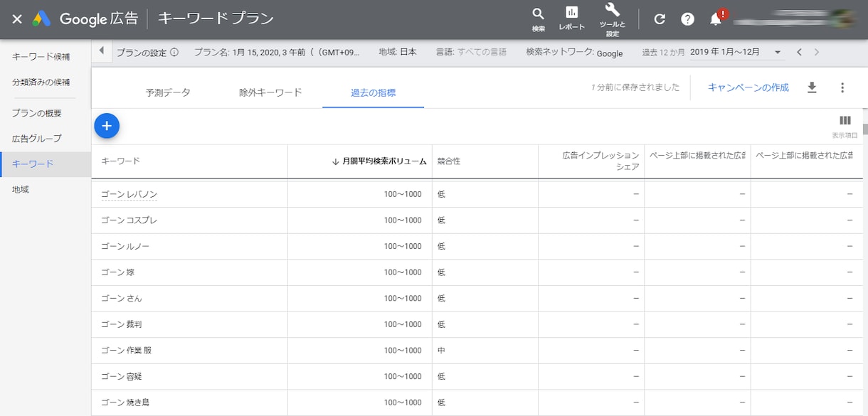Image resolution: width=868 pixels, height=416 pixels.
Task: Click the 広告インプレッション シェア column header
Action: 600,161
